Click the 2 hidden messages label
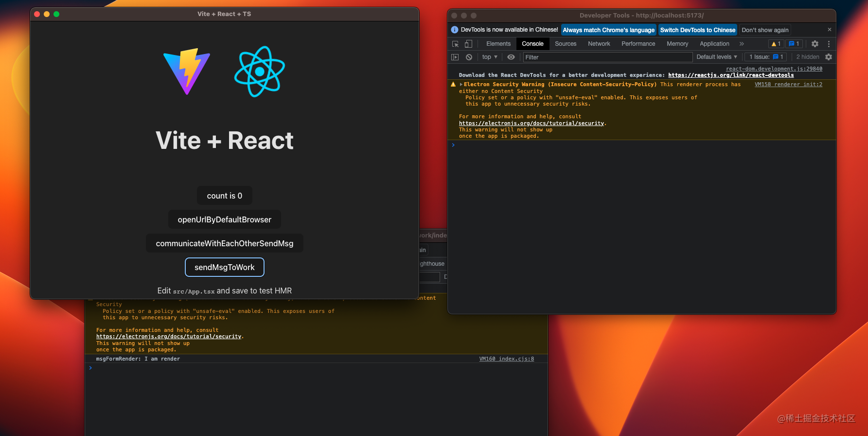 [x=808, y=57]
